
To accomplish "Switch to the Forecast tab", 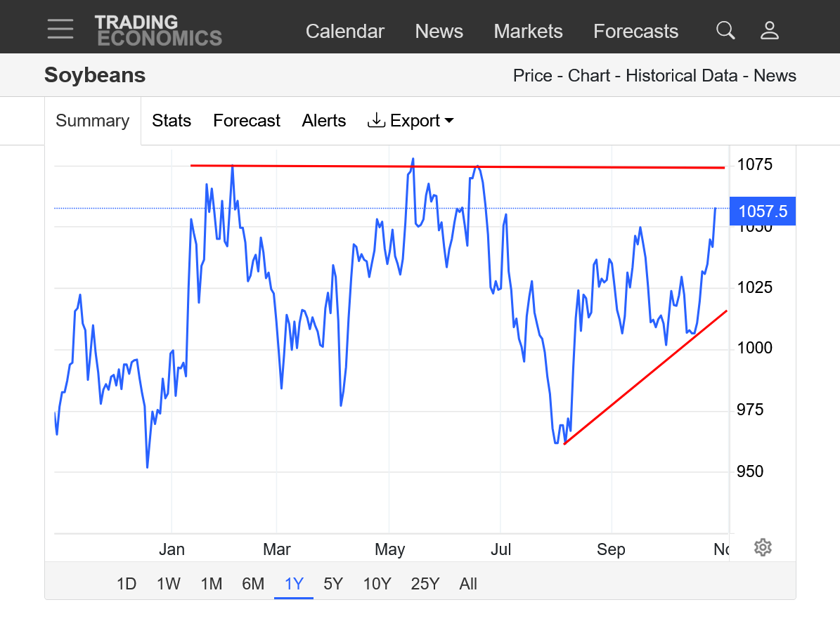I will 247,121.
